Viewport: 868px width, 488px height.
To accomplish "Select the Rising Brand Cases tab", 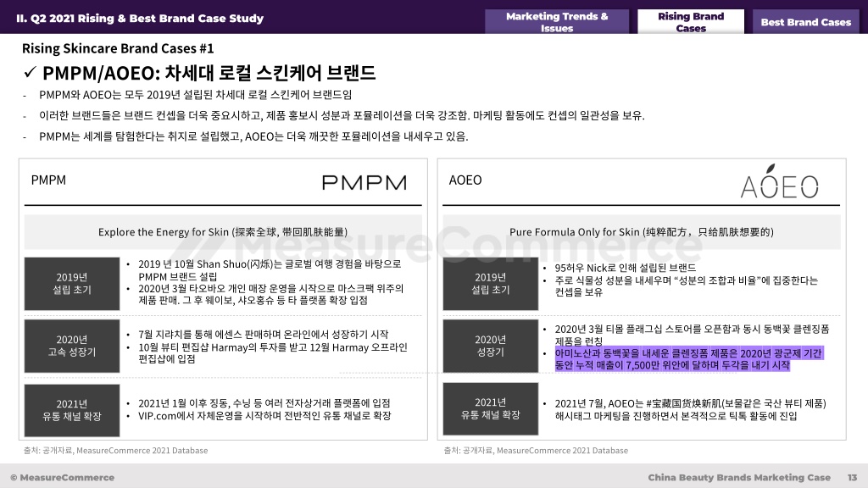I will coord(691,22).
